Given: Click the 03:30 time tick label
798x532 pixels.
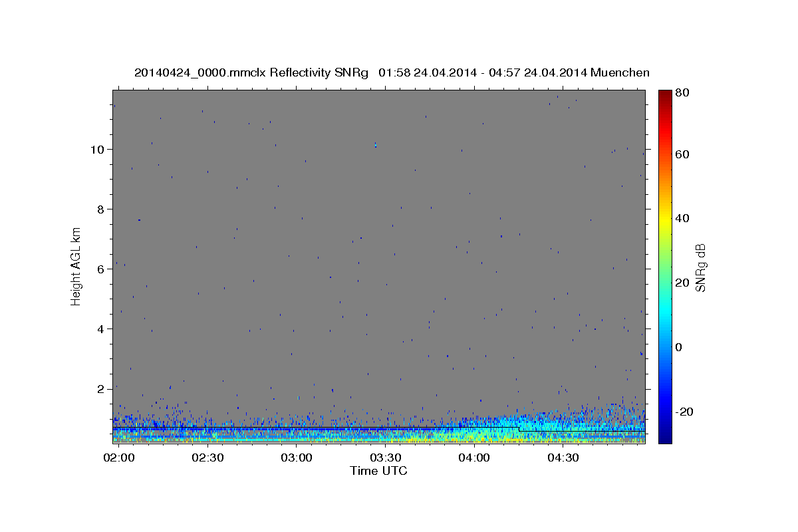Looking at the screenshot, I should 386,458.
